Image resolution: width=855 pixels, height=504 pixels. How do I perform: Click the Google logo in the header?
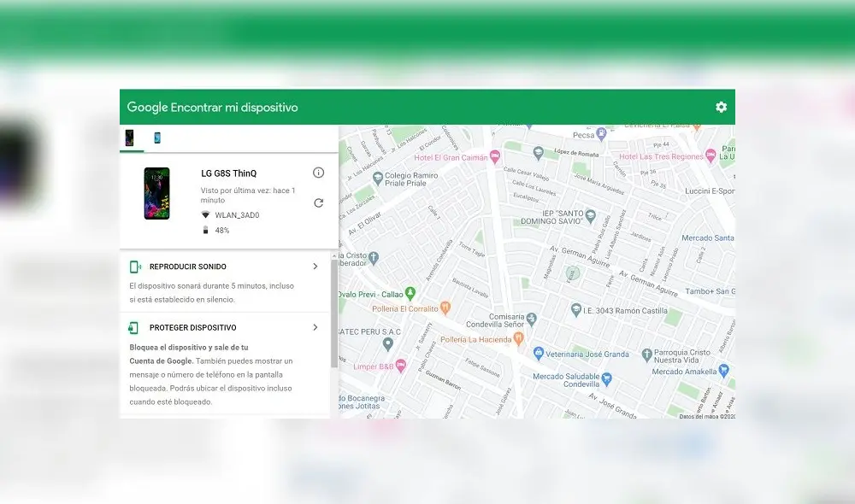pyautogui.click(x=145, y=106)
